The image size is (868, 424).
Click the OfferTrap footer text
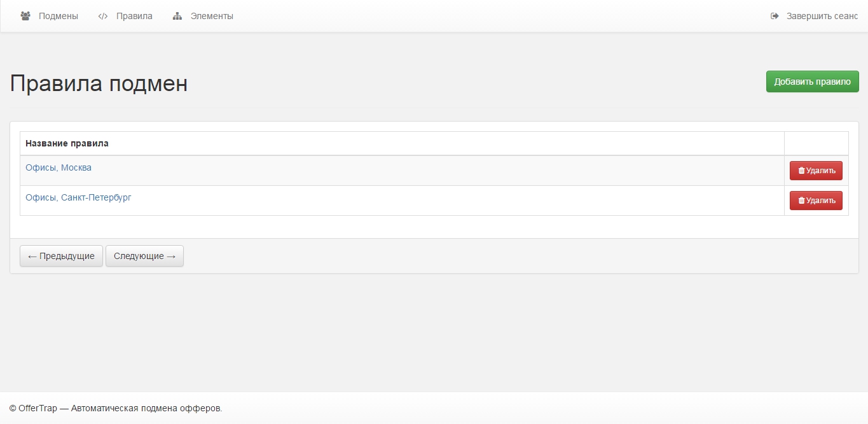(116, 408)
